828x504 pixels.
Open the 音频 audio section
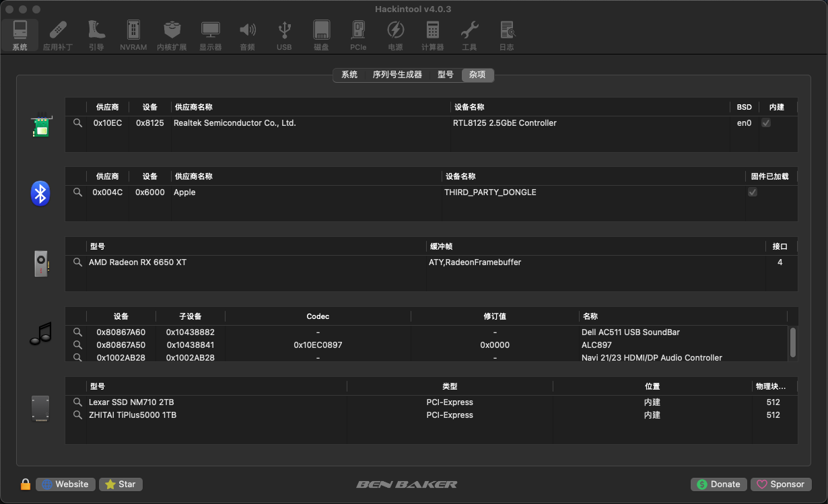click(x=247, y=35)
